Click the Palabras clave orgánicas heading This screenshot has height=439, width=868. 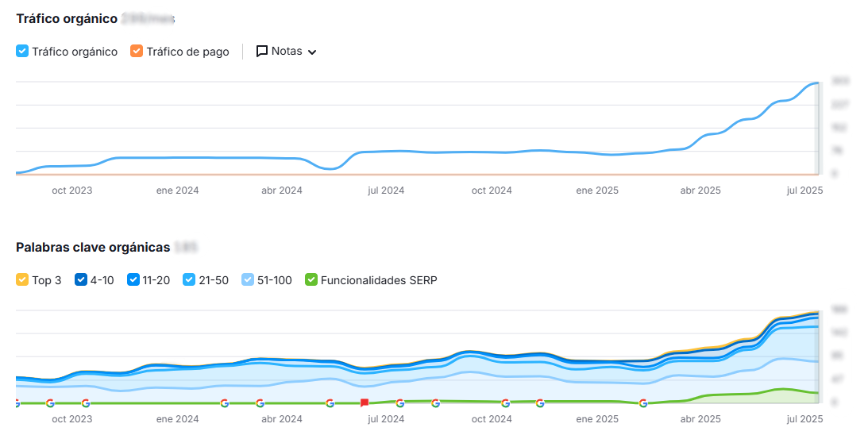(x=93, y=248)
